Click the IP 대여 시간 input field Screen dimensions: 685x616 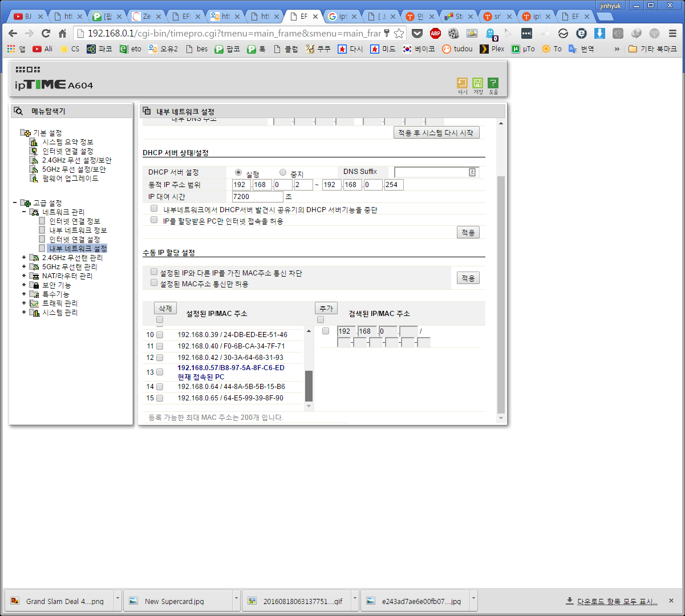pyautogui.click(x=258, y=197)
